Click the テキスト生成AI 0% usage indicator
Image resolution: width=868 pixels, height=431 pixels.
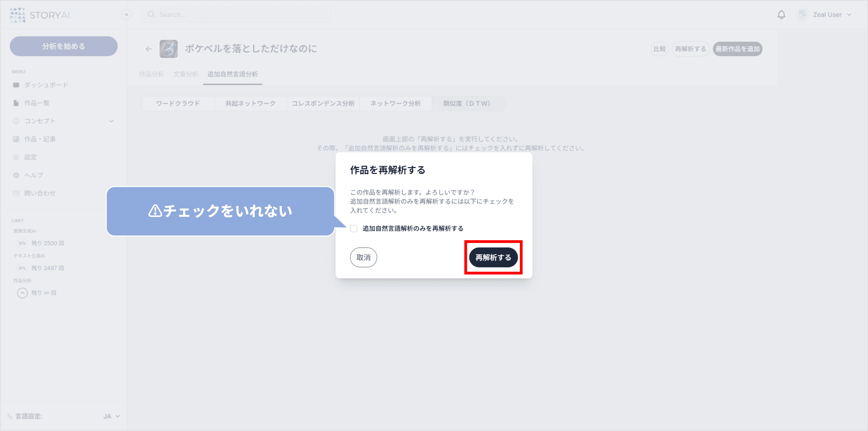tap(22, 268)
